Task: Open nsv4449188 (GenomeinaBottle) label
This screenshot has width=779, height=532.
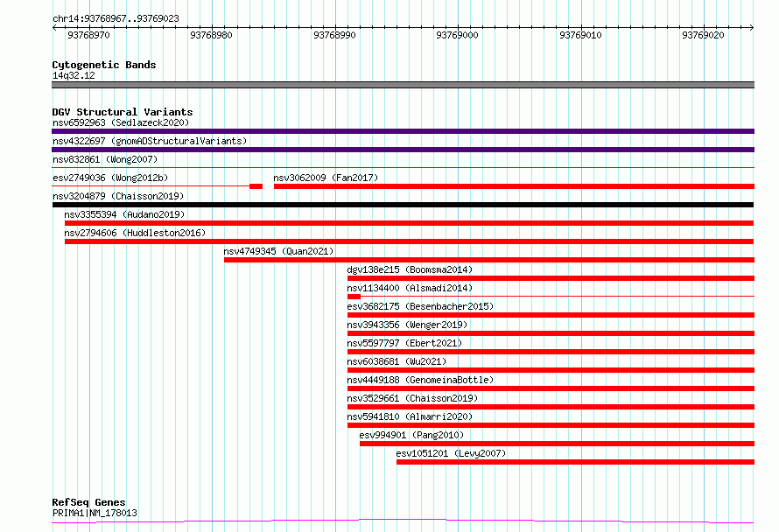Action: tap(420, 380)
